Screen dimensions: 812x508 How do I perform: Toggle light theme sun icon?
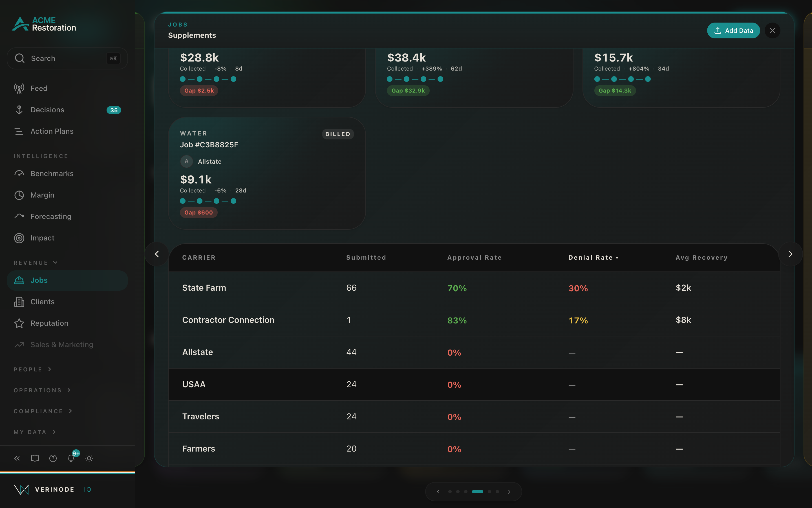pos(89,458)
